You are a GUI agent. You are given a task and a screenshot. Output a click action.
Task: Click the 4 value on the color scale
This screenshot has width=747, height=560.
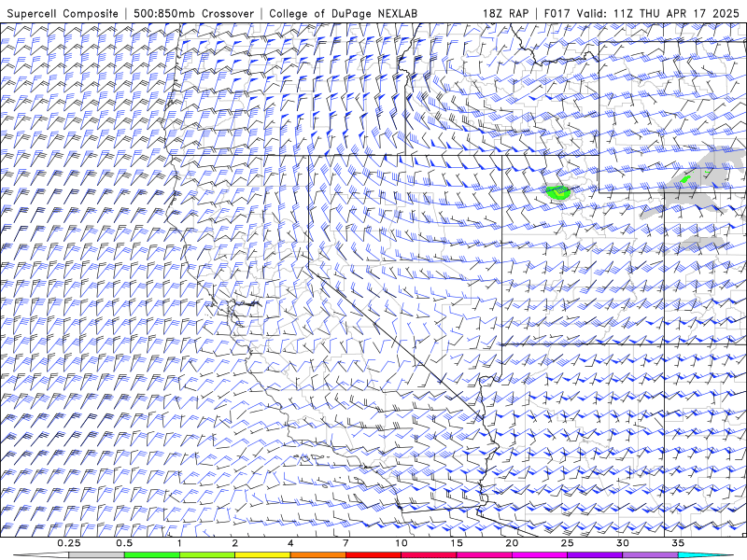(x=290, y=543)
